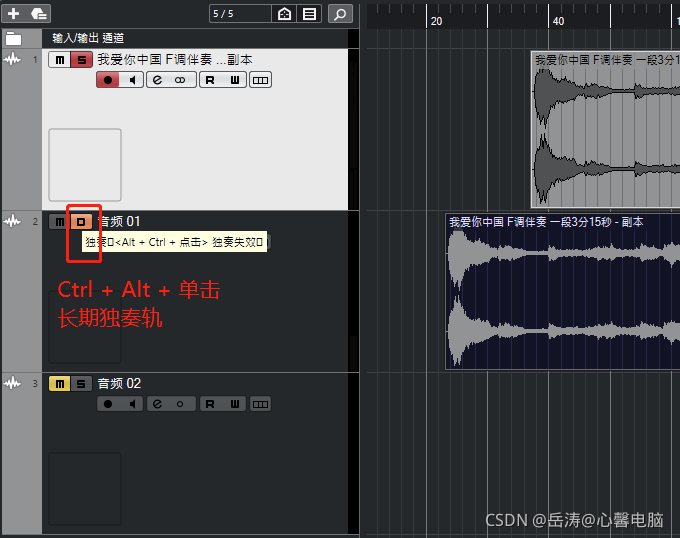
Task: Unmute the 音频 02 track
Action: (x=59, y=384)
